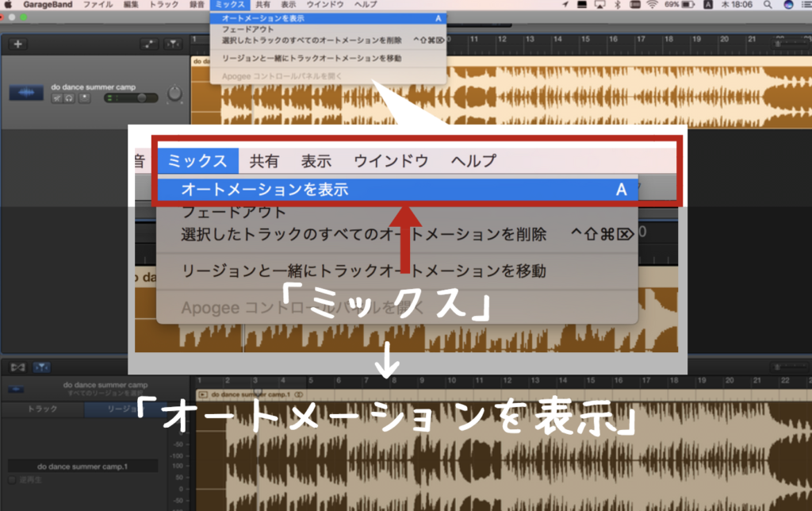Open the input source A menu
Image resolution: width=812 pixels, height=511 pixels.
click(708, 5)
